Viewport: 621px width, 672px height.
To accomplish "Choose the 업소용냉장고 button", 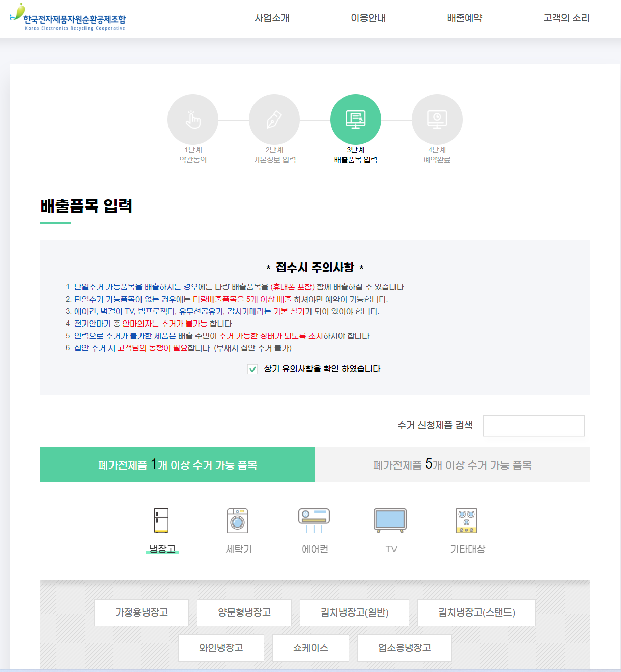I will click(405, 648).
